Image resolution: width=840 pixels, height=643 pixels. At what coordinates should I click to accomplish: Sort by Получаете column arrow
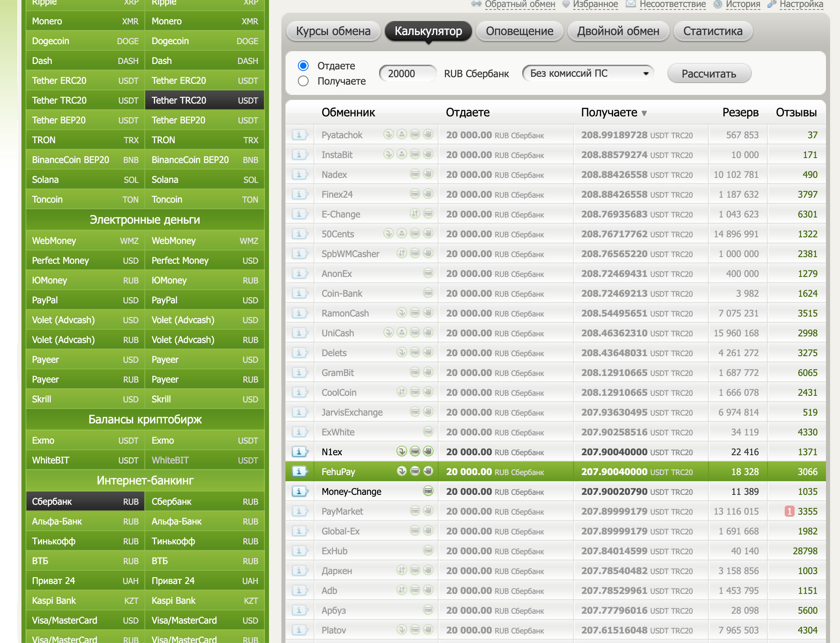click(644, 113)
